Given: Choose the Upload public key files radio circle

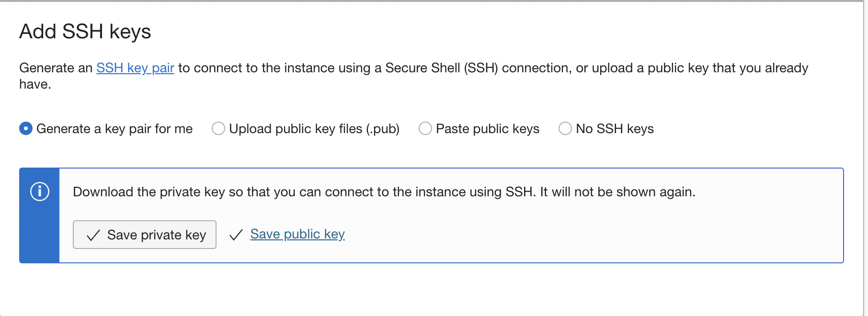Looking at the screenshot, I should [218, 129].
